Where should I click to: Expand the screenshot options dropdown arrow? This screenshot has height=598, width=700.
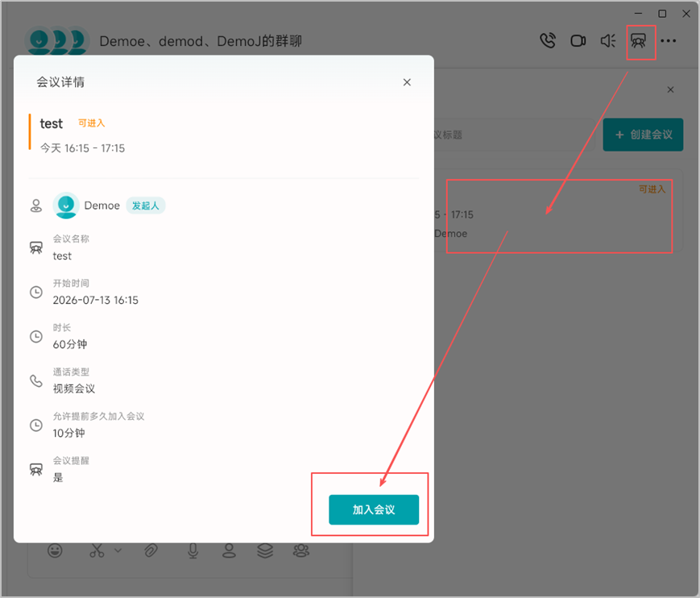point(118,550)
